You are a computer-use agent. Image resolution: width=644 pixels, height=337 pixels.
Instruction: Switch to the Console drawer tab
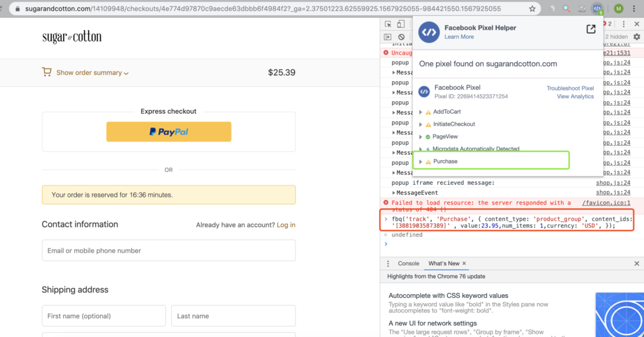point(408,263)
